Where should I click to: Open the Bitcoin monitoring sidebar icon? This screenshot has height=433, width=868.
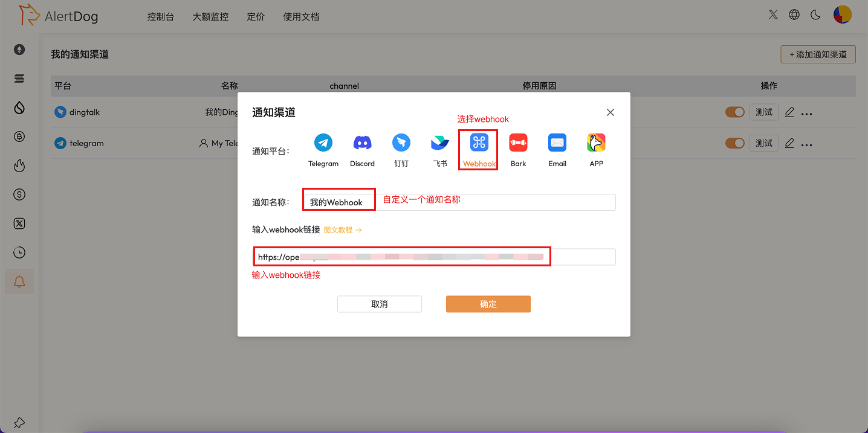click(x=19, y=136)
